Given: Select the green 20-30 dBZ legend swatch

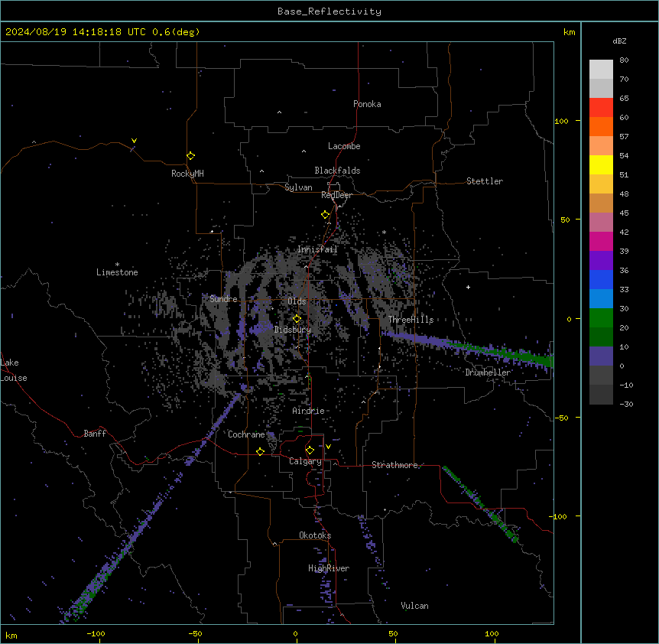Looking at the screenshot, I should [601, 318].
